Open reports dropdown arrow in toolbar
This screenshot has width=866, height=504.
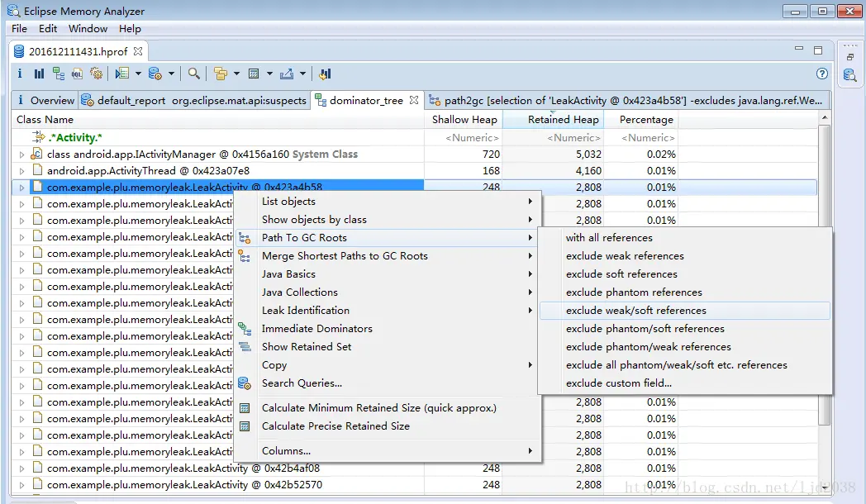(138, 74)
